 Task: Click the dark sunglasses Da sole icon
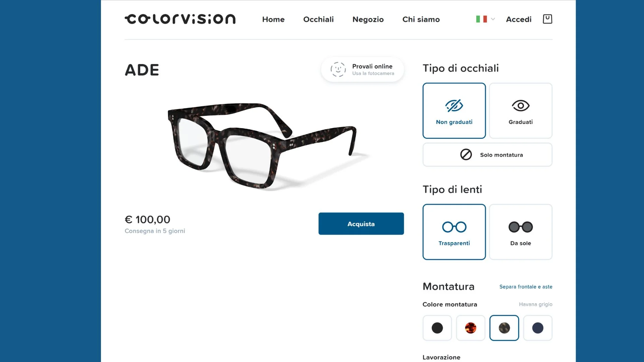point(521,227)
